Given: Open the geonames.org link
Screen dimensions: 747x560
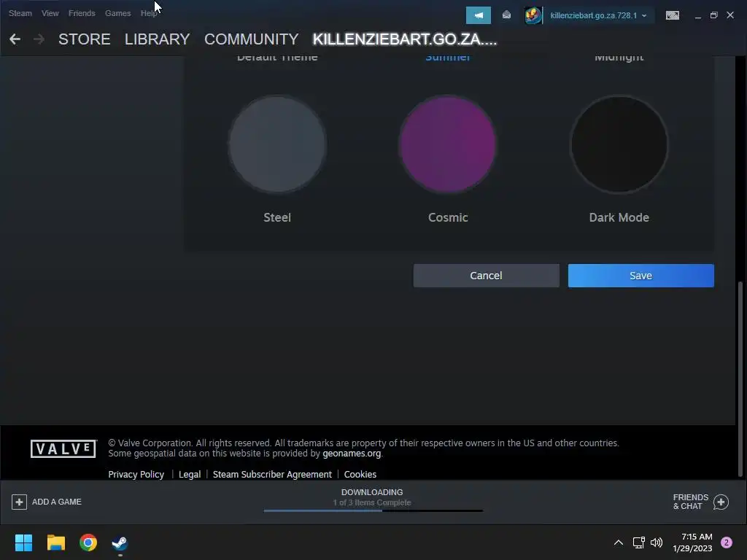Looking at the screenshot, I should [x=352, y=454].
